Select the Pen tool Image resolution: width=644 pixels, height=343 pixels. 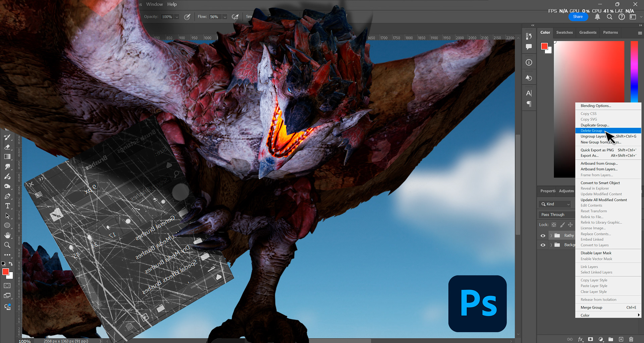pyautogui.click(x=7, y=196)
